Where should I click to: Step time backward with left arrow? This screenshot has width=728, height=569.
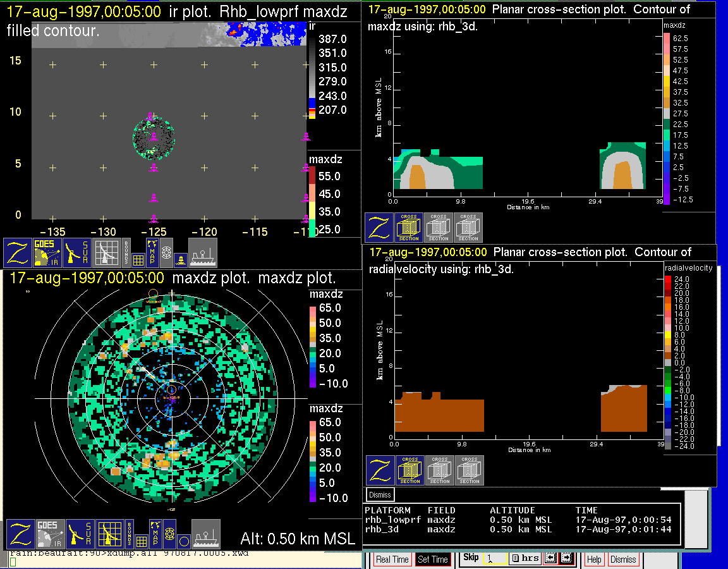pyautogui.click(x=550, y=558)
